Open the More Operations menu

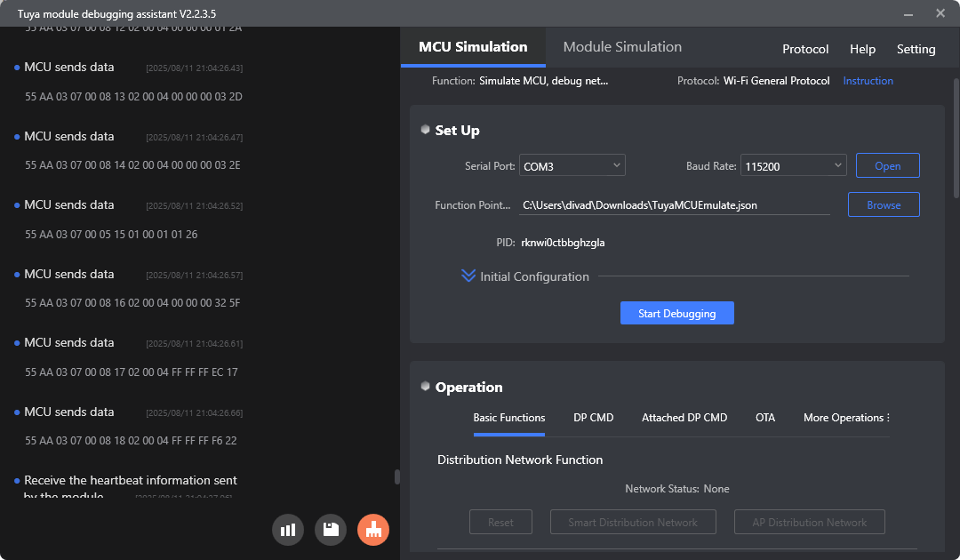pyautogui.click(x=846, y=418)
